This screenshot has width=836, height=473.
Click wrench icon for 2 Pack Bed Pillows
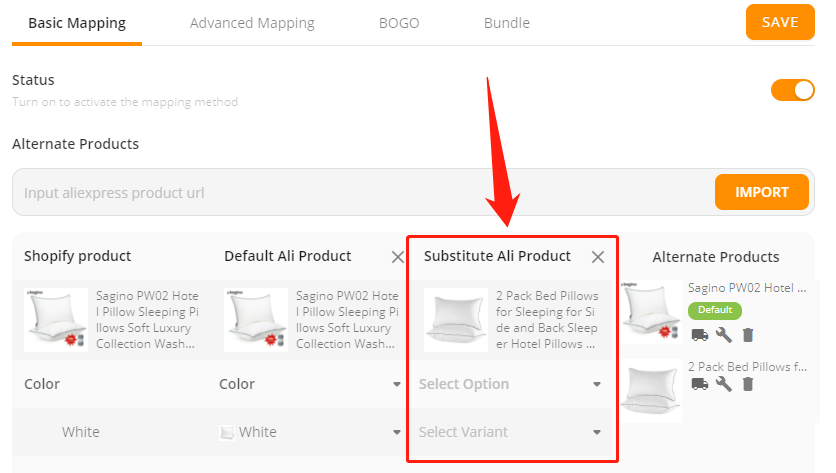724,384
